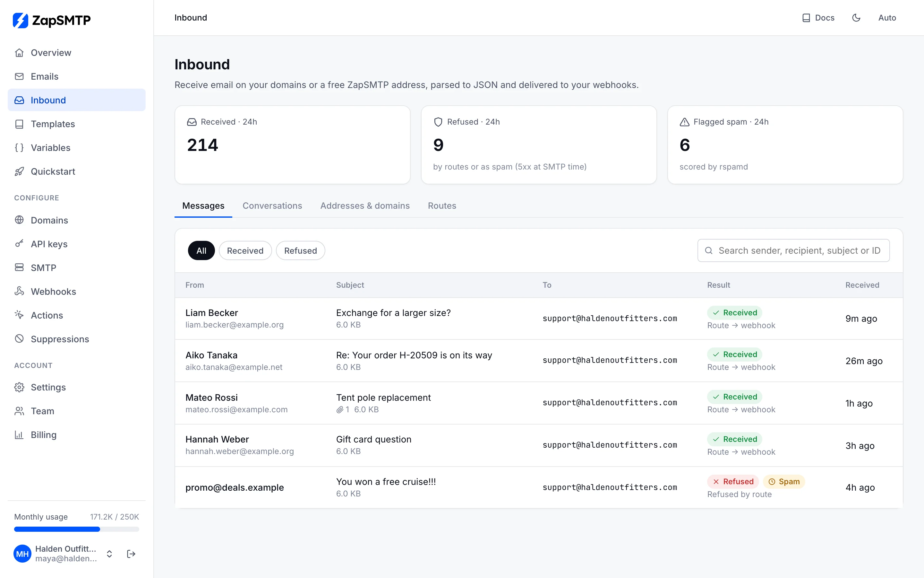This screenshot has height=578, width=924.
Task: Filter messages by Refused
Action: [x=301, y=250]
